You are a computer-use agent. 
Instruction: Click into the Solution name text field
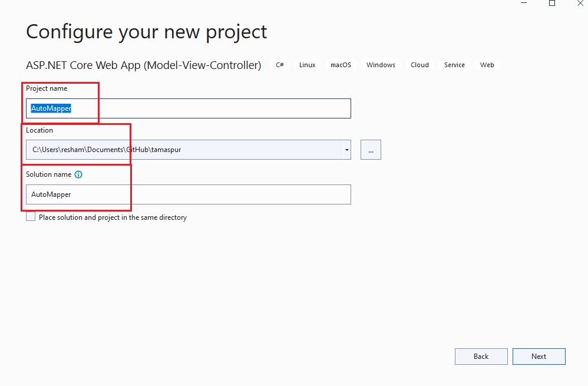(x=189, y=194)
